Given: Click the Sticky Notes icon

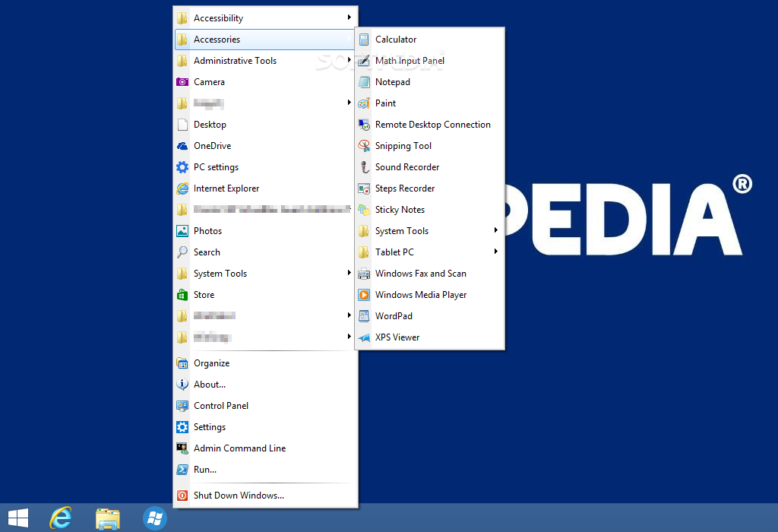Looking at the screenshot, I should (x=364, y=210).
